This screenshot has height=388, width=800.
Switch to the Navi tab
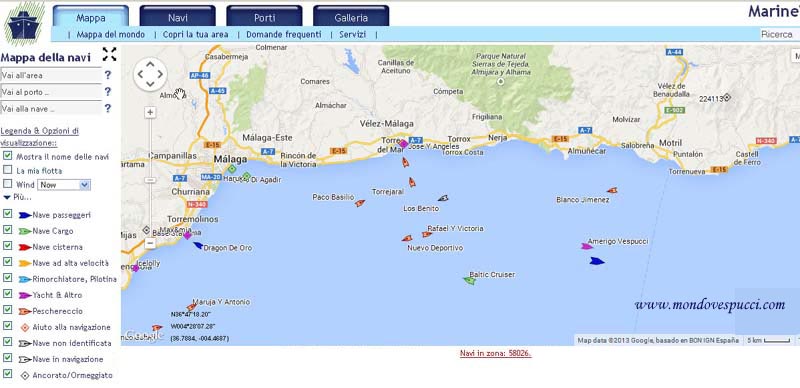178,16
